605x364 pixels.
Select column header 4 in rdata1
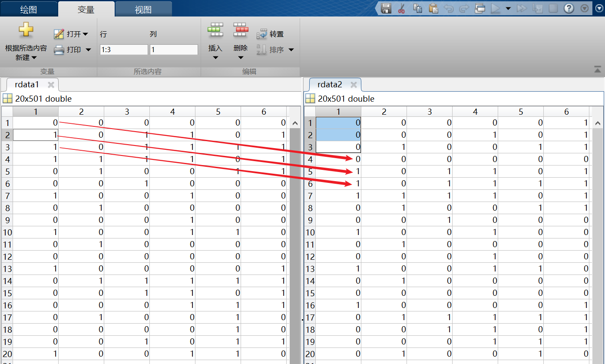tap(172, 112)
